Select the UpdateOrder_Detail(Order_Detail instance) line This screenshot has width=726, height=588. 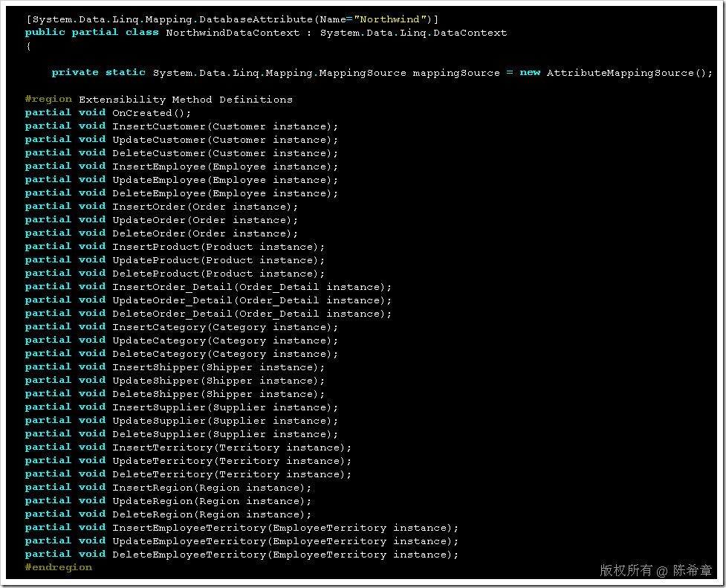tap(208, 300)
